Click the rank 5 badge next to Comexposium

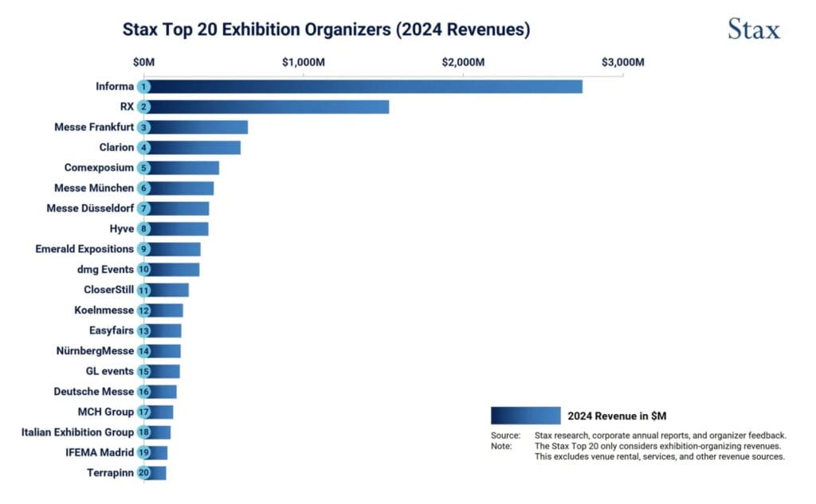pos(144,168)
